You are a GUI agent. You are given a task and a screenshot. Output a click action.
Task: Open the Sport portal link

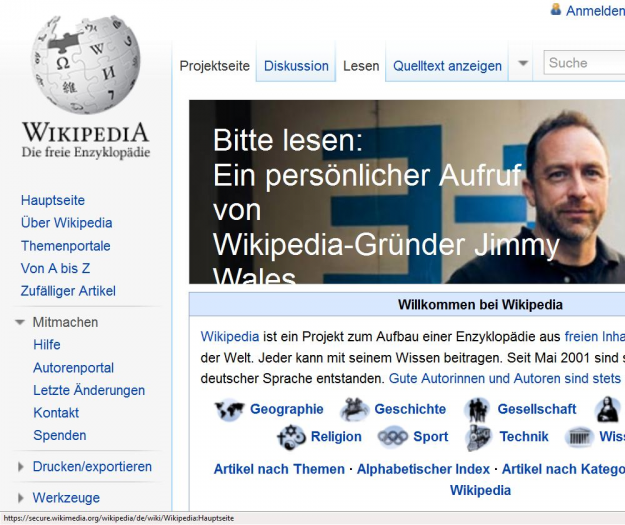tap(431, 437)
